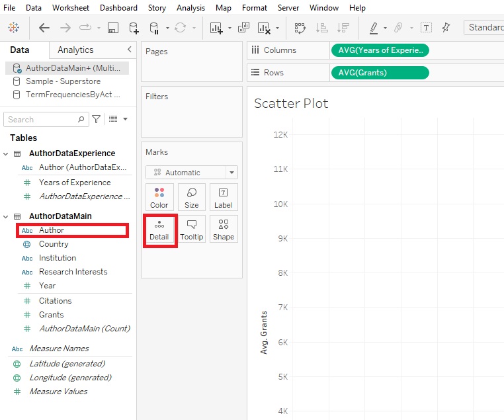Click the Scatter Plot sheet title
Screen dimensions: 504x420
[291, 103]
